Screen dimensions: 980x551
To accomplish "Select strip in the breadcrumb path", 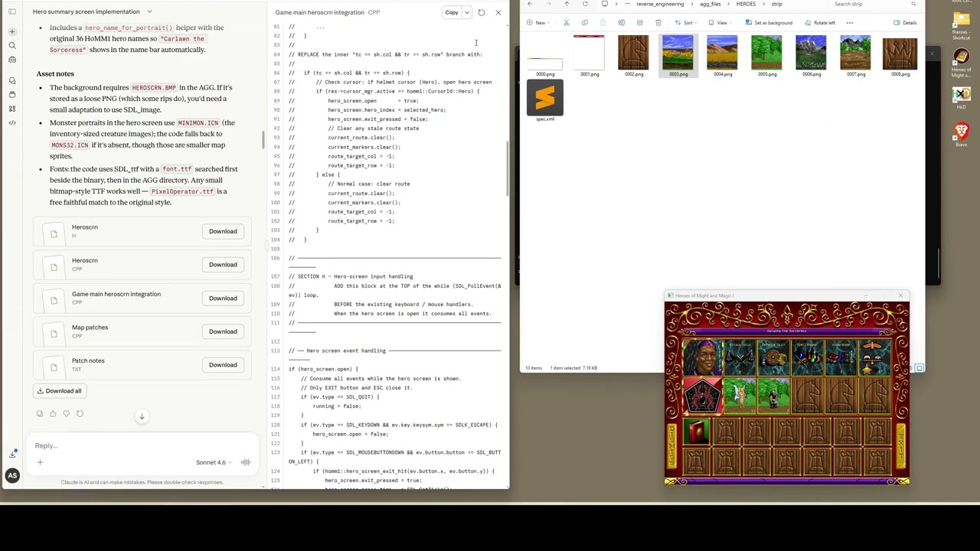I will pyautogui.click(x=776, y=5).
